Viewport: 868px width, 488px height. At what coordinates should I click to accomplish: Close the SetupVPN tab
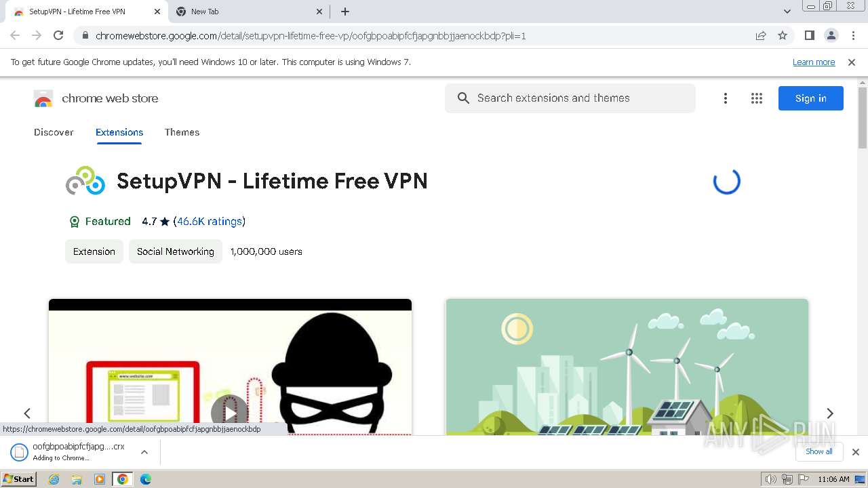coord(157,12)
